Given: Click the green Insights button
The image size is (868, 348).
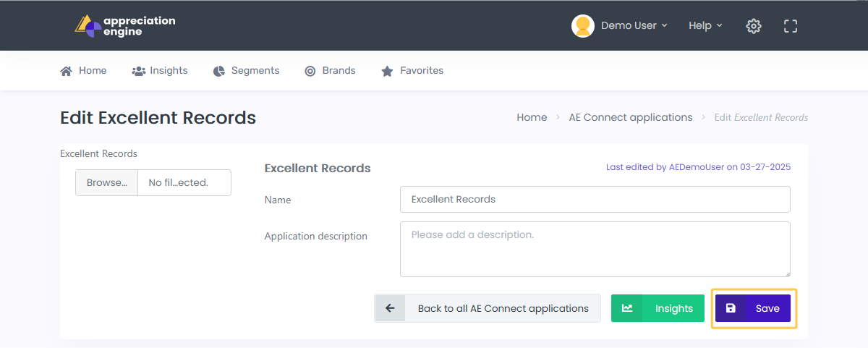Looking at the screenshot, I should click(x=658, y=308).
